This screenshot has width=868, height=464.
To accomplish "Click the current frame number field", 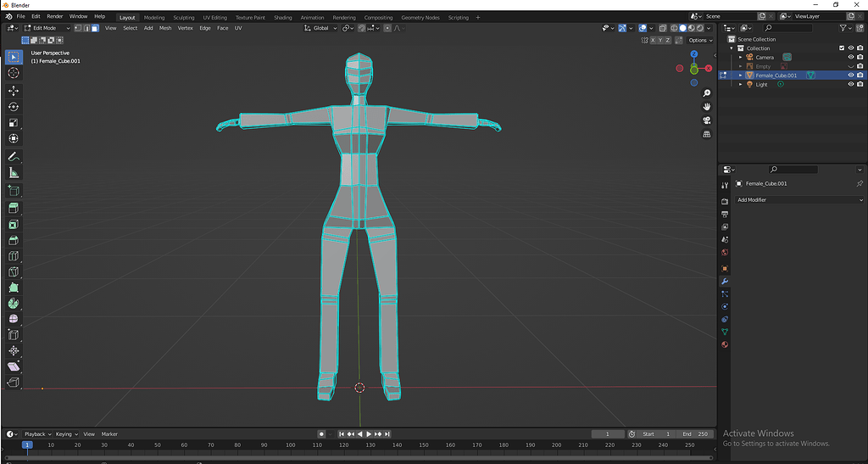I will point(608,434).
